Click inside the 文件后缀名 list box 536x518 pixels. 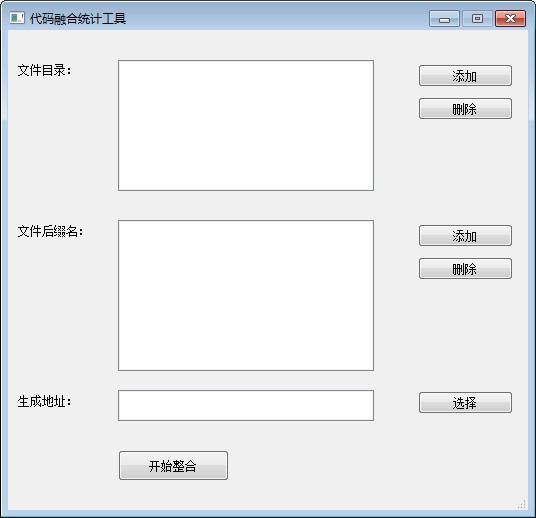(246, 295)
